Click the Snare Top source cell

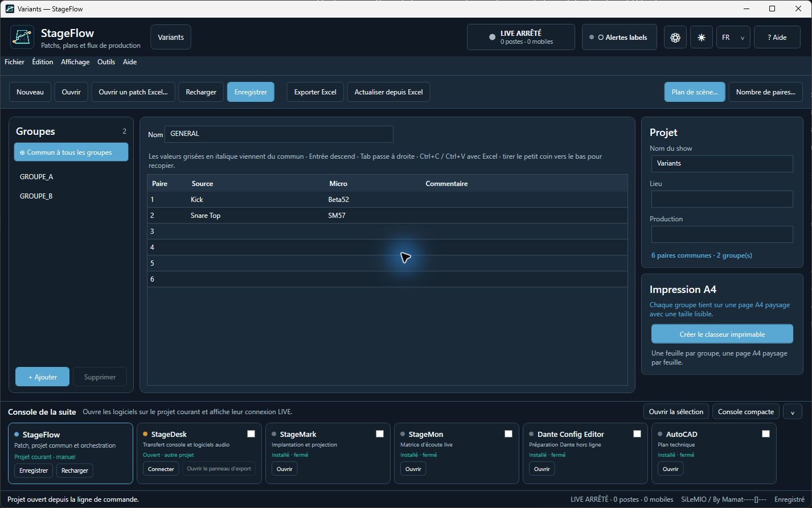(x=256, y=216)
